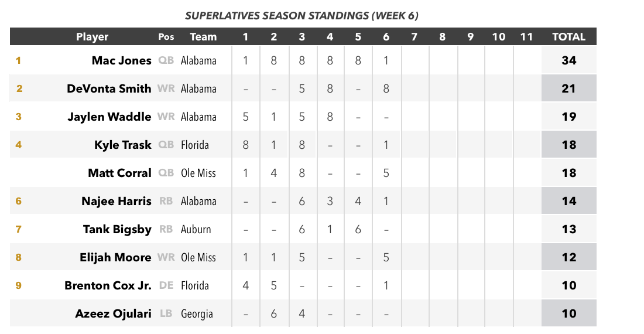This screenshot has width=644, height=334.
Task: Click Azeez Ojulari's Georgia team cell
Action: pyautogui.click(x=197, y=314)
